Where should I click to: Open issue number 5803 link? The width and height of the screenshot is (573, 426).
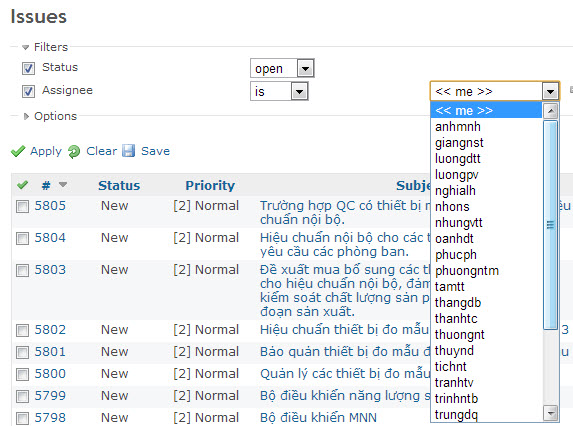50,270
